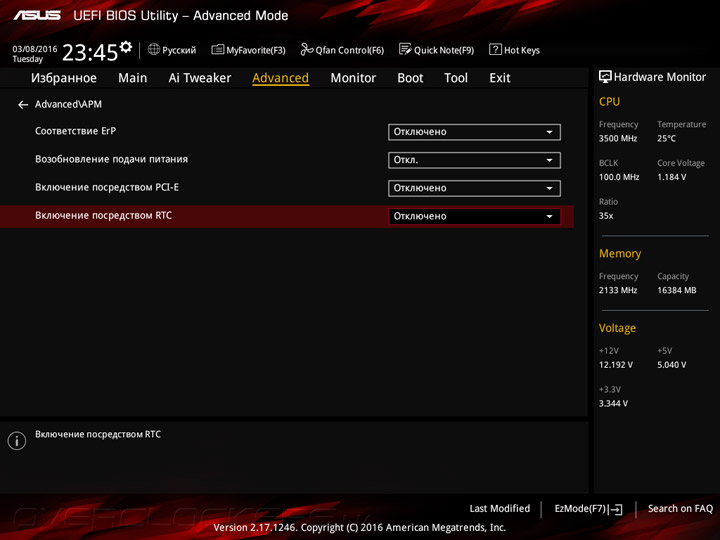Open the Ai Tweaker tab
This screenshot has width=720, height=540.
pyautogui.click(x=200, y=78)
